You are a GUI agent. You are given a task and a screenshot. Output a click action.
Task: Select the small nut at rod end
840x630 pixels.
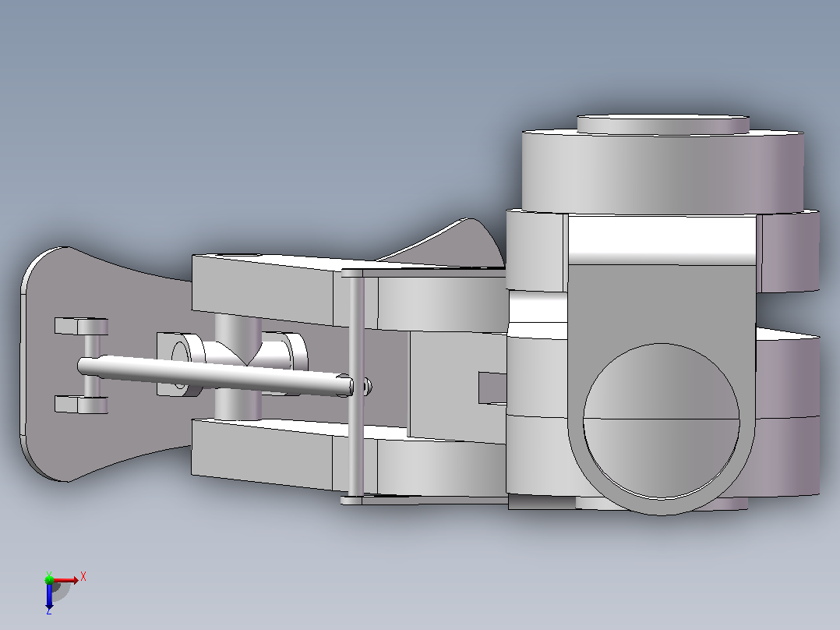(368, 386)
